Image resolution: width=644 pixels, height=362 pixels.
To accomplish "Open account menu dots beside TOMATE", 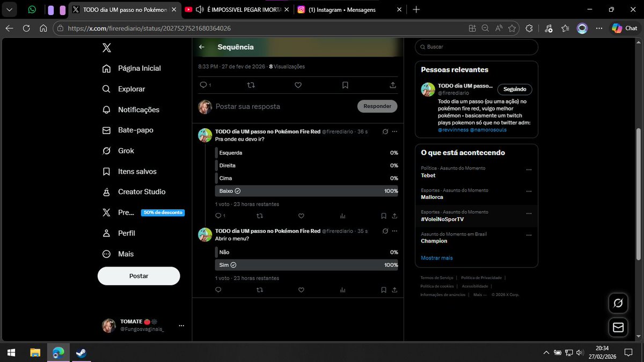I will (181, 326).
